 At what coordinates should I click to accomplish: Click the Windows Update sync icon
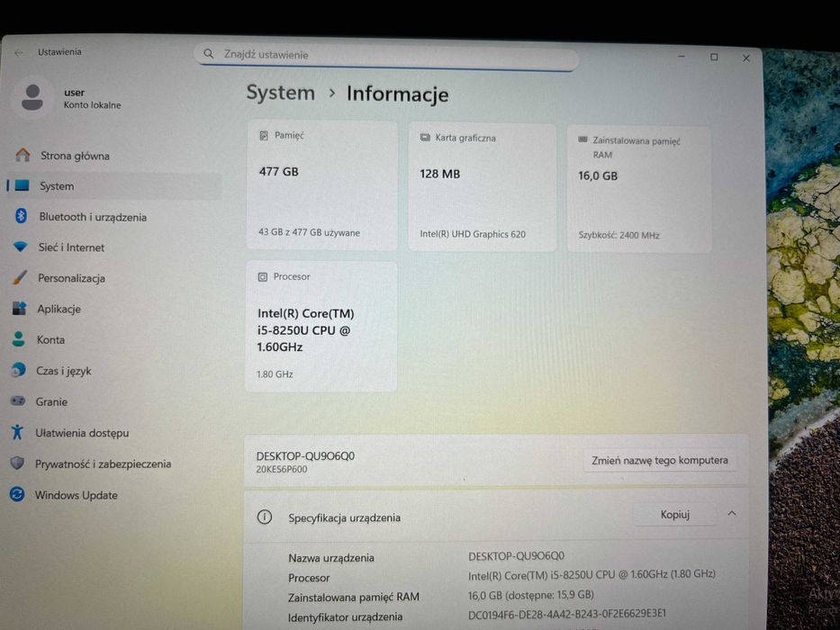tap(17, 494)
